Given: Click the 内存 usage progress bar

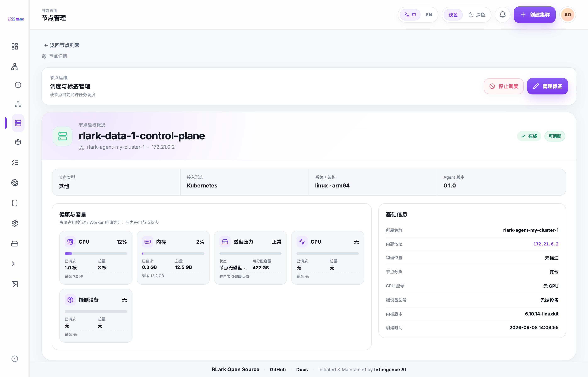Looking at the screenshot, I should pos(173,254).
